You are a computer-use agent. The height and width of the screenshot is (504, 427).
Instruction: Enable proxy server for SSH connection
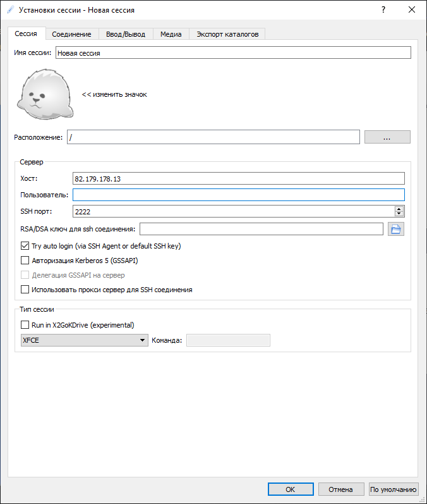pyautogui.click(x=25, y=290)
